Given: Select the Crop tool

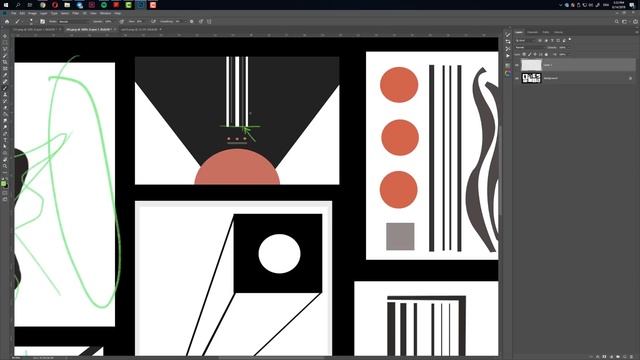Looking at the screenshot, I should pyautogui.click(x=5, y=62).
